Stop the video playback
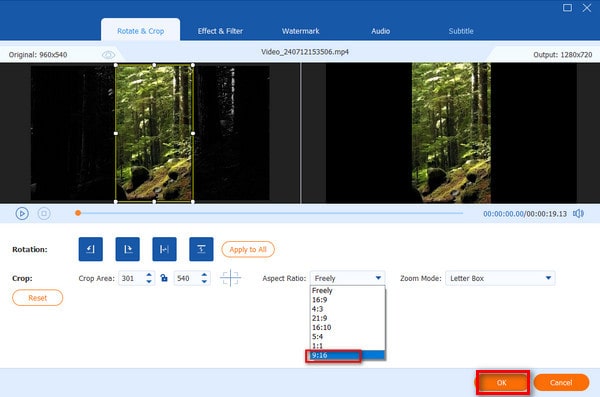600x397 pixels. pyautogui.click(x=44, y=213)
